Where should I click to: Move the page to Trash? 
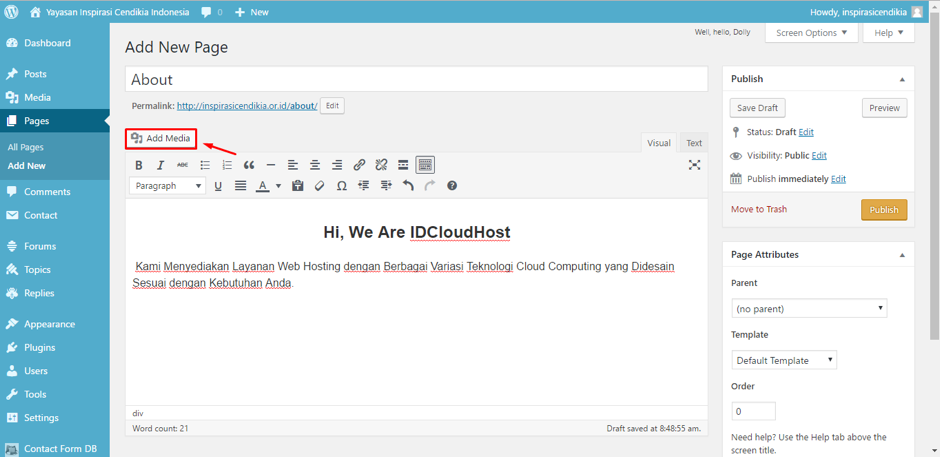759,209
